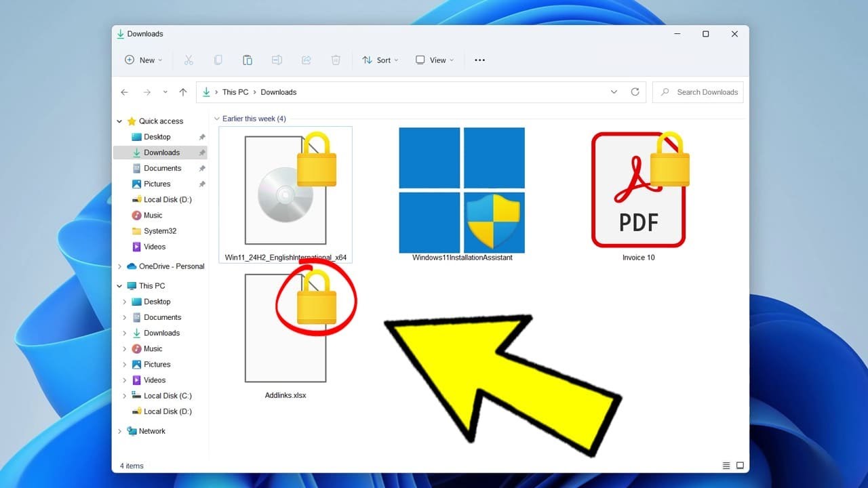Select Downloads in Quick access
This screenshot has width=868, height=488.
click(x=161, y=152)
